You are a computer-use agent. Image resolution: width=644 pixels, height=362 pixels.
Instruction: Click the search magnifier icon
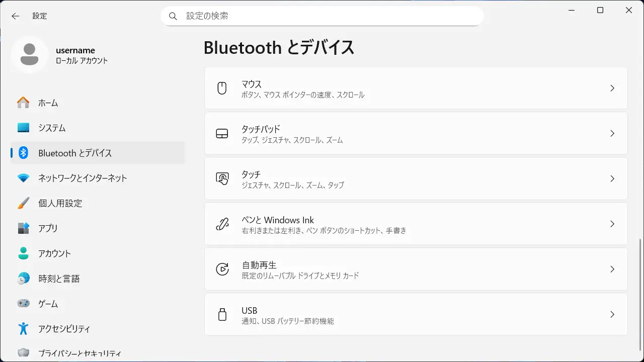173,16
